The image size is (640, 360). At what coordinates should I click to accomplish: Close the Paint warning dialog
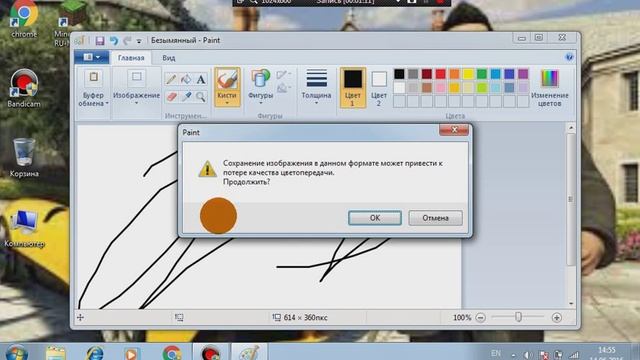point(454,130)
